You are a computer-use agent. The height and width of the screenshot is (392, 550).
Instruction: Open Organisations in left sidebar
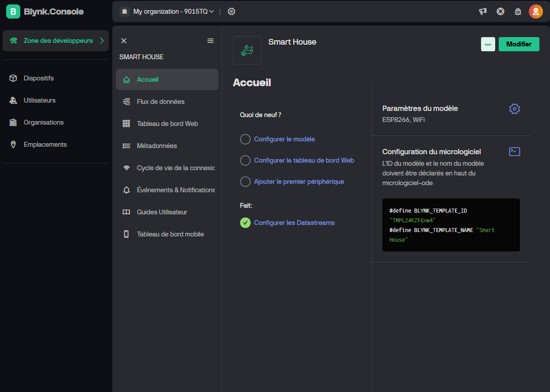point(56,122)
